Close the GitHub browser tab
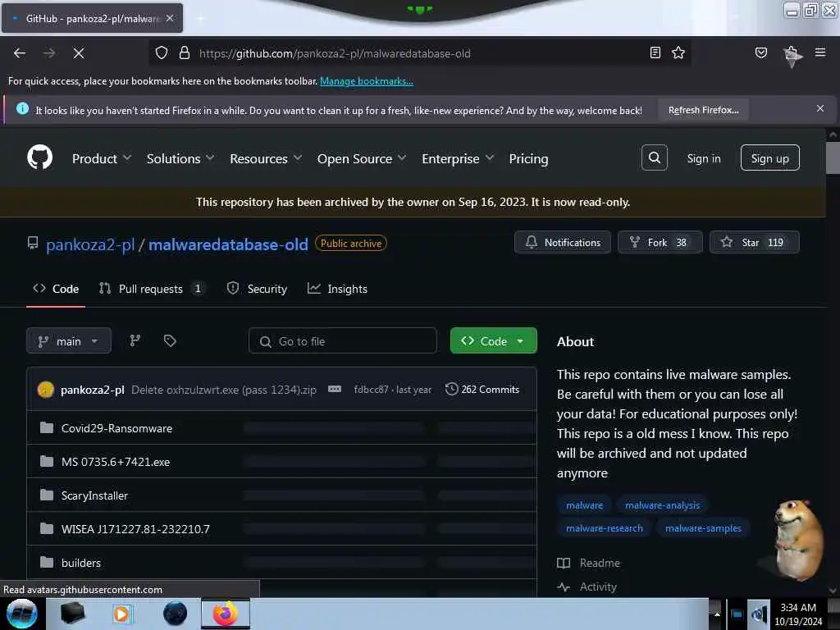 click(169, 18)
